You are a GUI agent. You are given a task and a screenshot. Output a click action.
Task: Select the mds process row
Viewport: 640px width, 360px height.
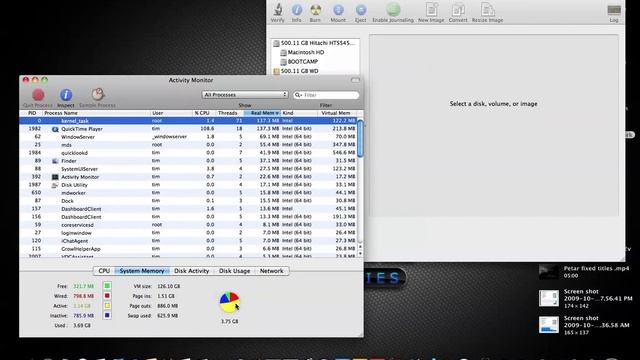point(188,145)
